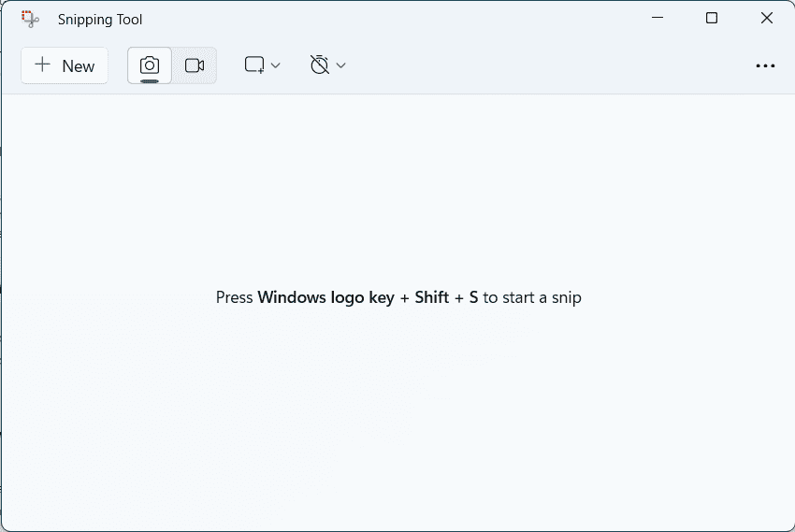
Task: Close the Snipping Tool window
Action: pos(766,19)
